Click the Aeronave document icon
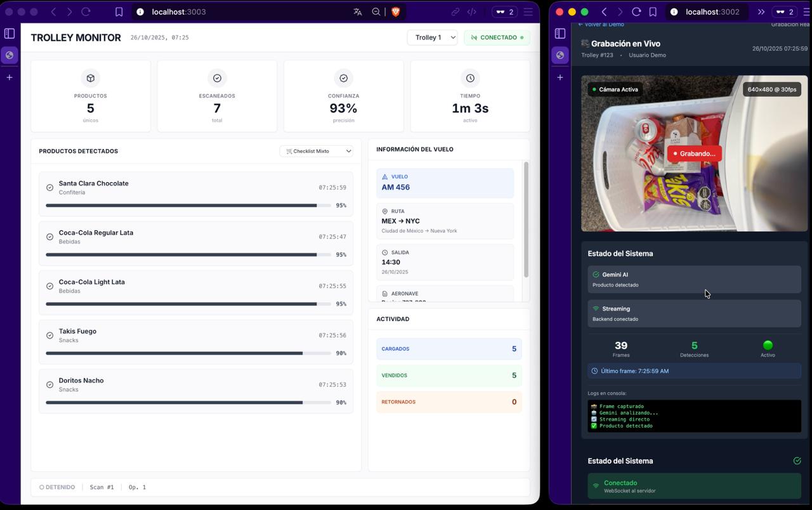 [384, 294]
